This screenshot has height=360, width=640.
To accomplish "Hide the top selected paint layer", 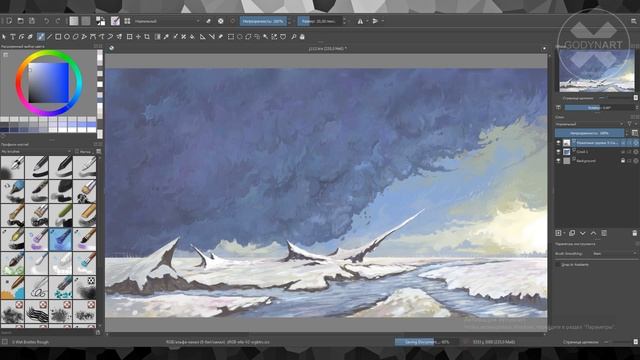I will coord(558,143).
